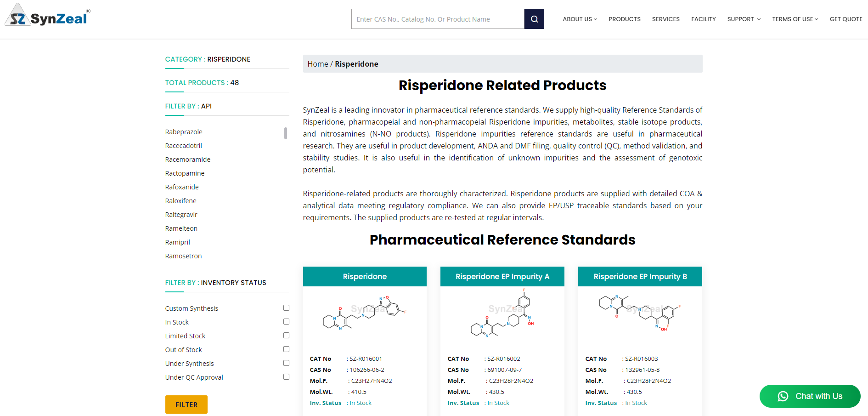
Task: Open the Risperidone EP Impurity A title
Action: coord(502,276)
